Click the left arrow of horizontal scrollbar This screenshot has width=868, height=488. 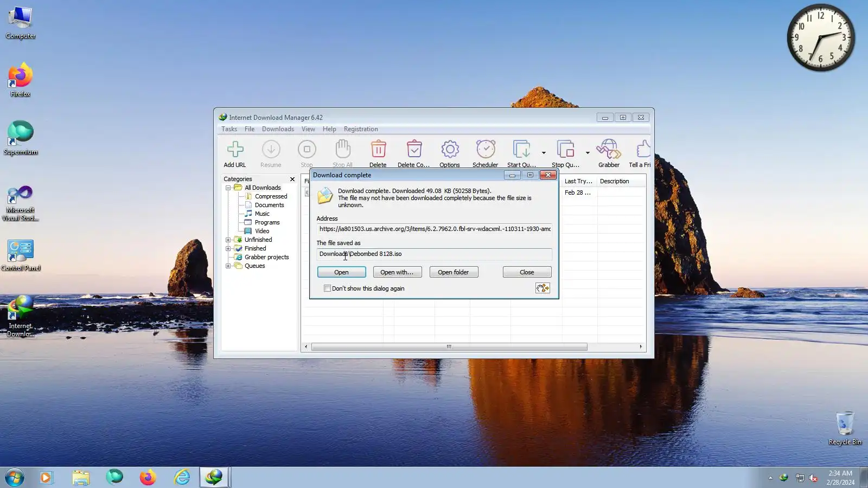pyautogui.click(x=306, y=346)
